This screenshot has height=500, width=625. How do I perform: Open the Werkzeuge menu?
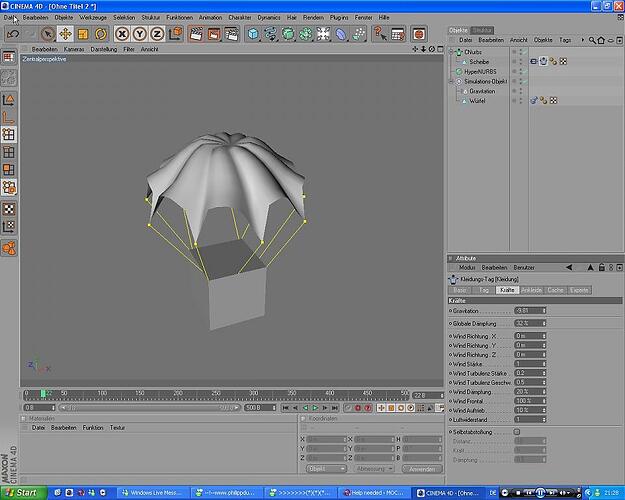[93, 18]
